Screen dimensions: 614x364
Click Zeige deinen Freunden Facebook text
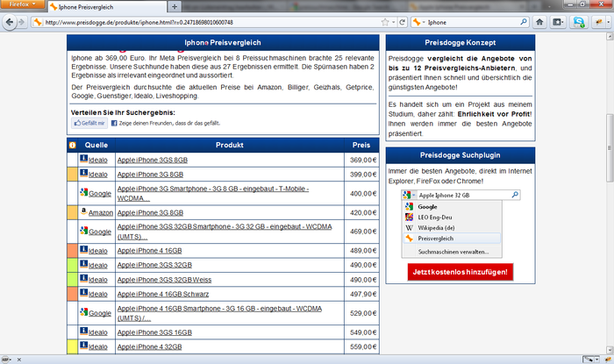169,123
